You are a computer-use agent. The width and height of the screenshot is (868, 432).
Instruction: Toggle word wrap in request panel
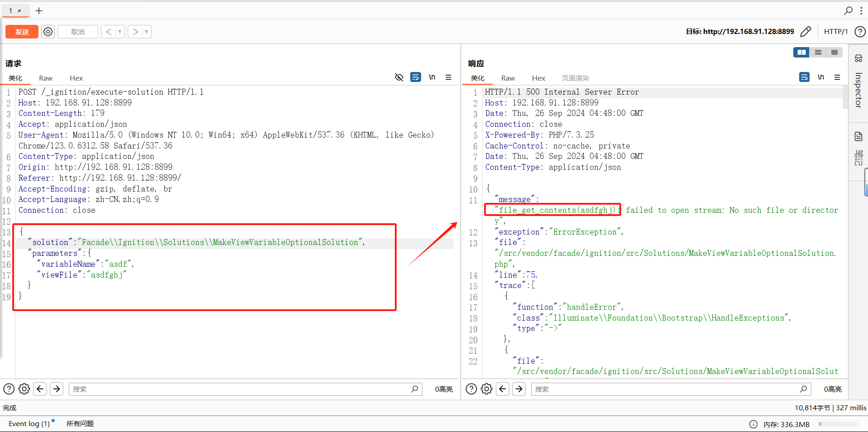tap(415, 77)
